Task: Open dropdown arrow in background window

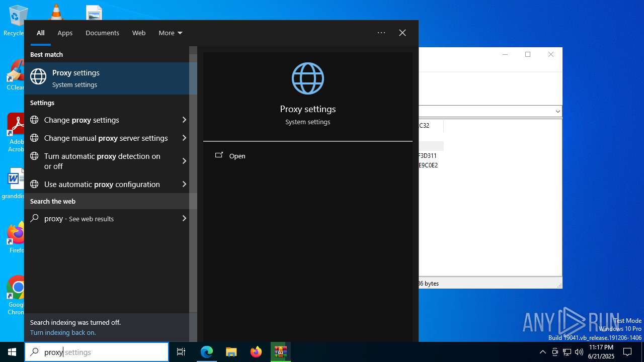Action: (x=557, y=111)
